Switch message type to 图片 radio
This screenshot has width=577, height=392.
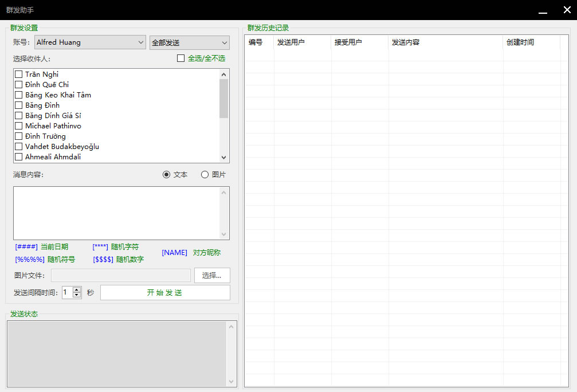(x=205, y=175)
